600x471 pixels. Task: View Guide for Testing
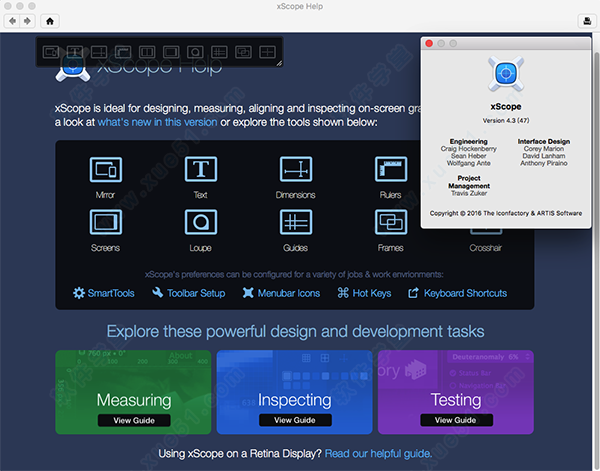click(x=457, y=420)
